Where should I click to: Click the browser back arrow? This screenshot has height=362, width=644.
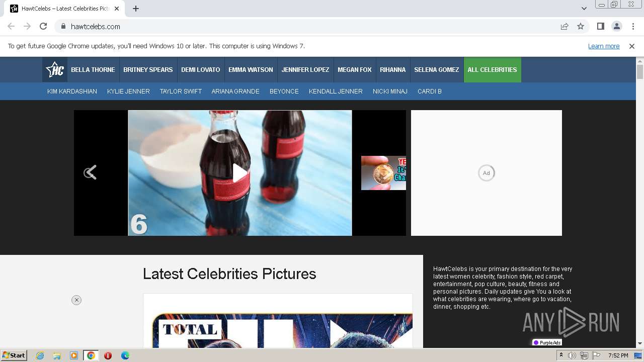point(11,26)
